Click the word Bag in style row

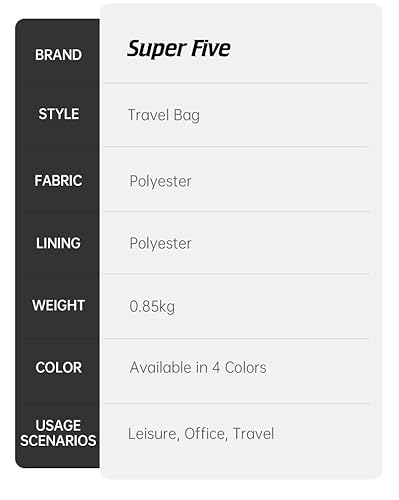tap(187, 116)
